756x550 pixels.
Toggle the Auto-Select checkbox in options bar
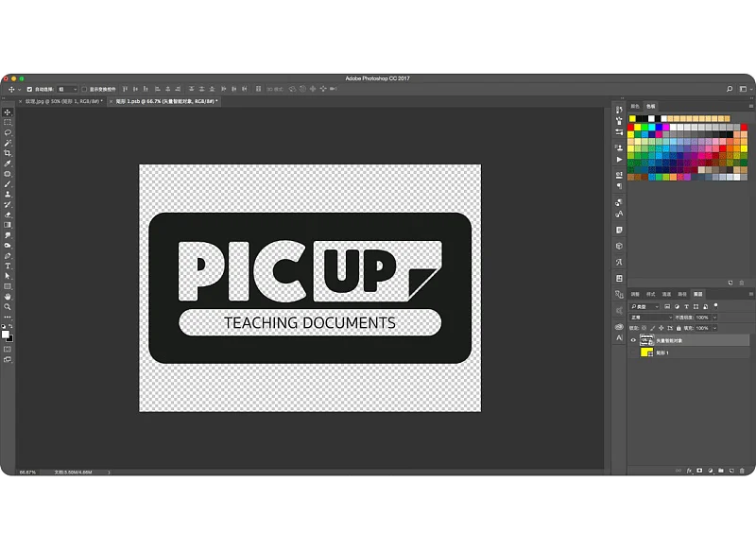tap(29, 89)
